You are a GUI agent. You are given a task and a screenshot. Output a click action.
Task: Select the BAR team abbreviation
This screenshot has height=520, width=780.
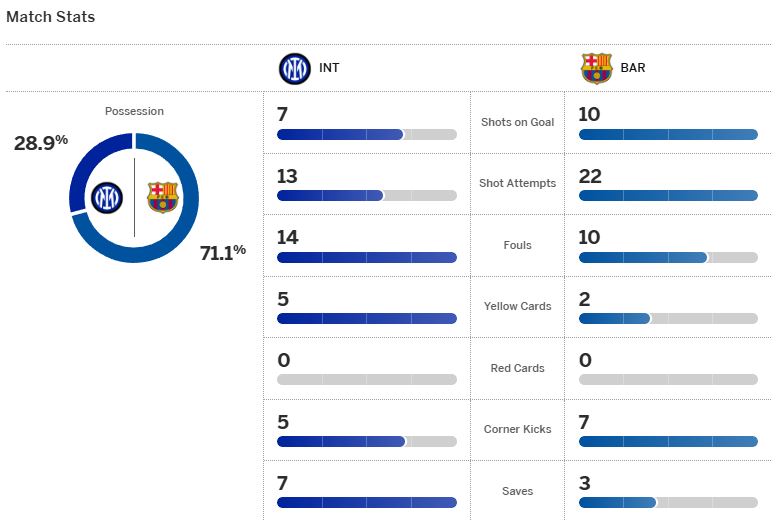point(633,68)
